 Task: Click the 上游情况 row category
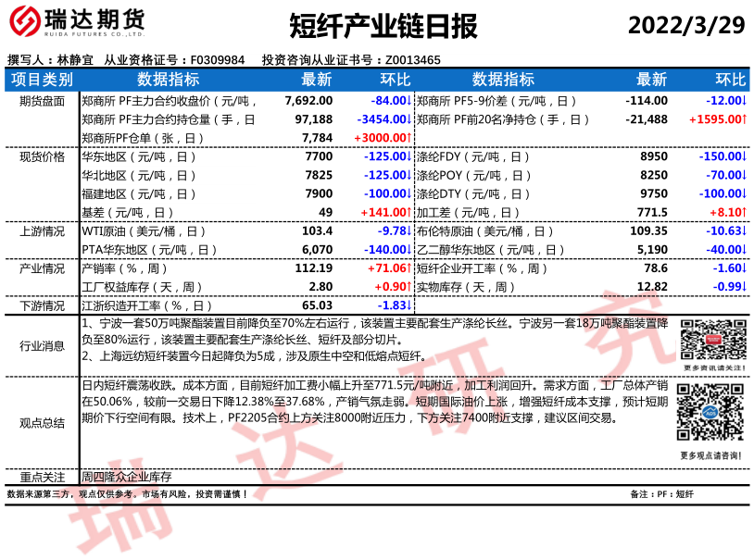coord(42,231)
